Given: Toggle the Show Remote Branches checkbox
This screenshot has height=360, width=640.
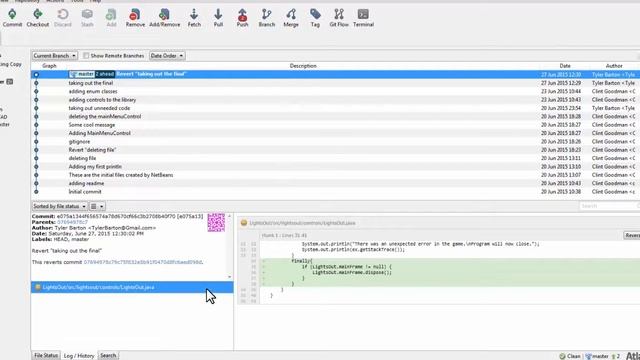Looking at the screenshot, I should click(x=86, y=56).
